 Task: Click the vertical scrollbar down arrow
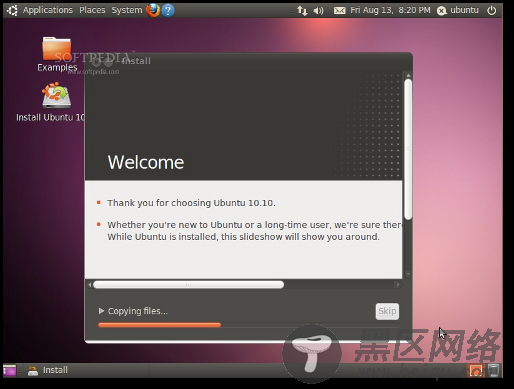pos(408,274)
